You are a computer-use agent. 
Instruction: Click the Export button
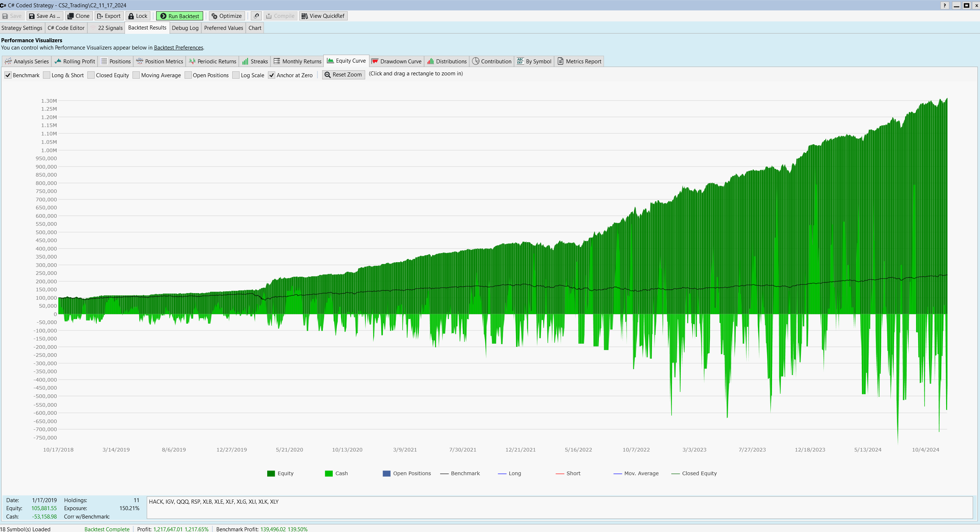point(109,16)
